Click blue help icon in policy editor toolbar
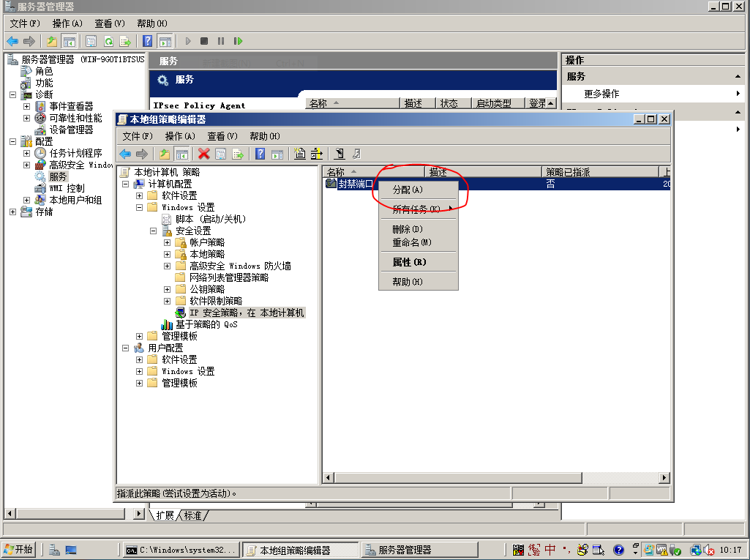 (260, 154)
